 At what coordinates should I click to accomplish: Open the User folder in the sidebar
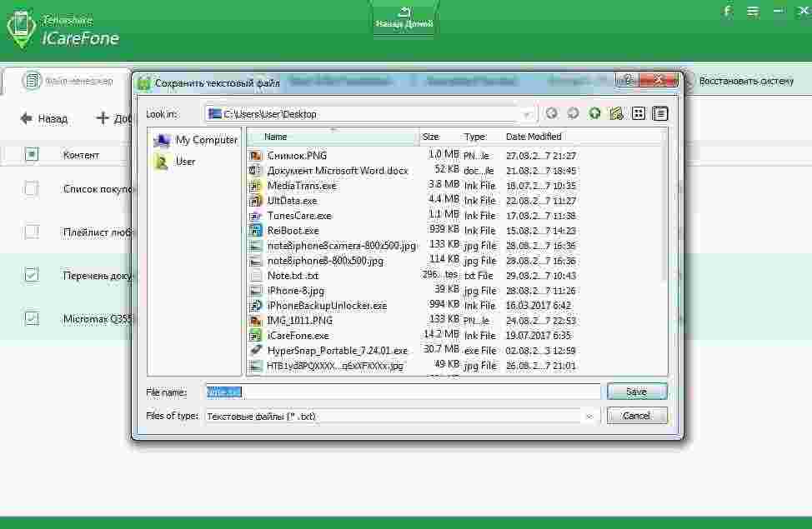click(174, 162)
